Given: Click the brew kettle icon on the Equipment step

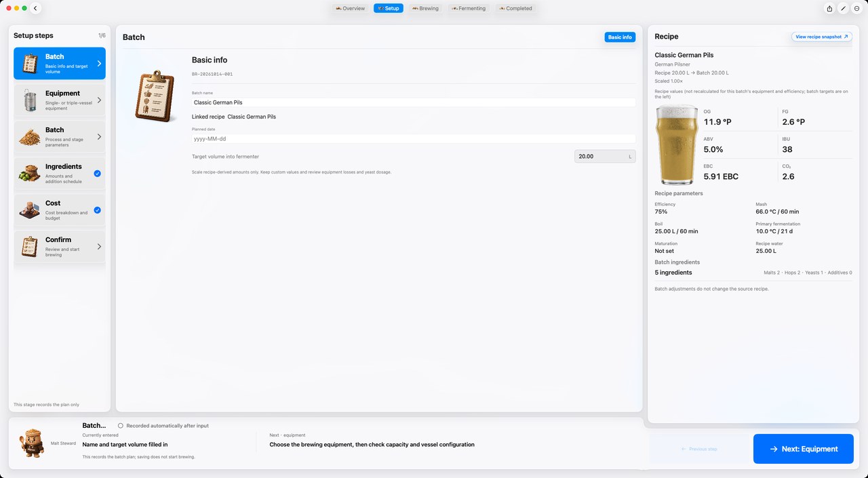Looking at the screenshot, I should click(x=30, y=100).
